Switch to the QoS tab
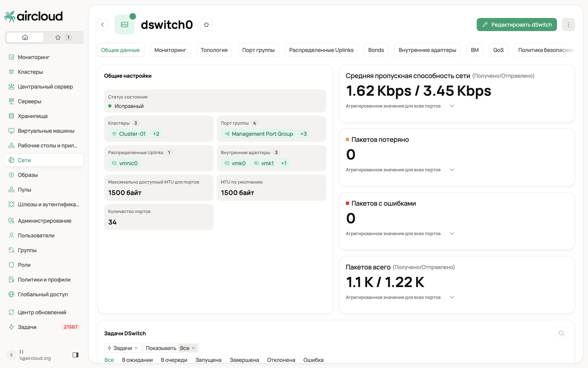This screenshot has height=368, width=588. click(x=498, y=50)
